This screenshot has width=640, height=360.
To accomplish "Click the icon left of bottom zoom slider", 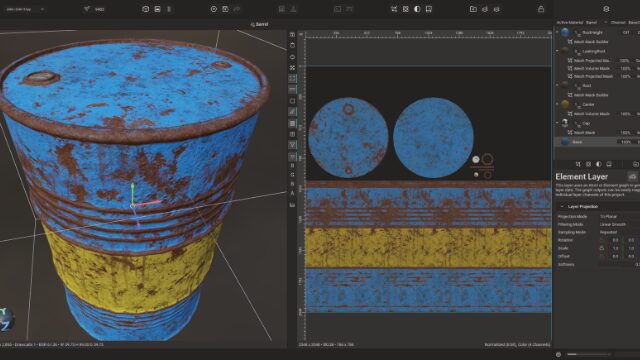I will [x=558, y=354].
